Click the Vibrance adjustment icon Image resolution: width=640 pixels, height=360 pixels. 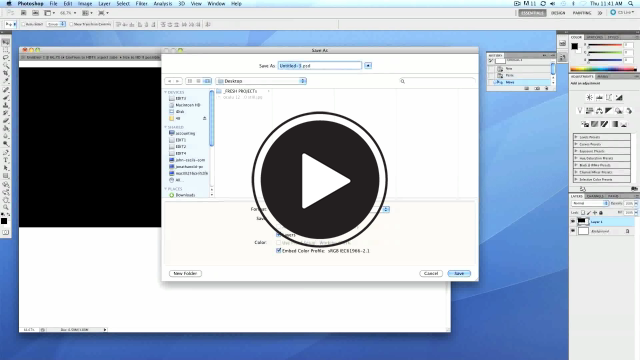point(579,111)
